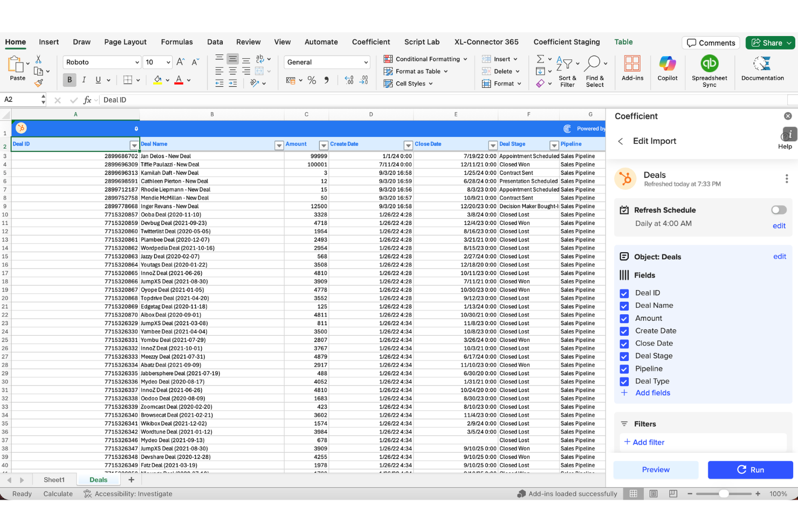Click the Name Box showing A2
798x532 pixels.
coord(19,99)
